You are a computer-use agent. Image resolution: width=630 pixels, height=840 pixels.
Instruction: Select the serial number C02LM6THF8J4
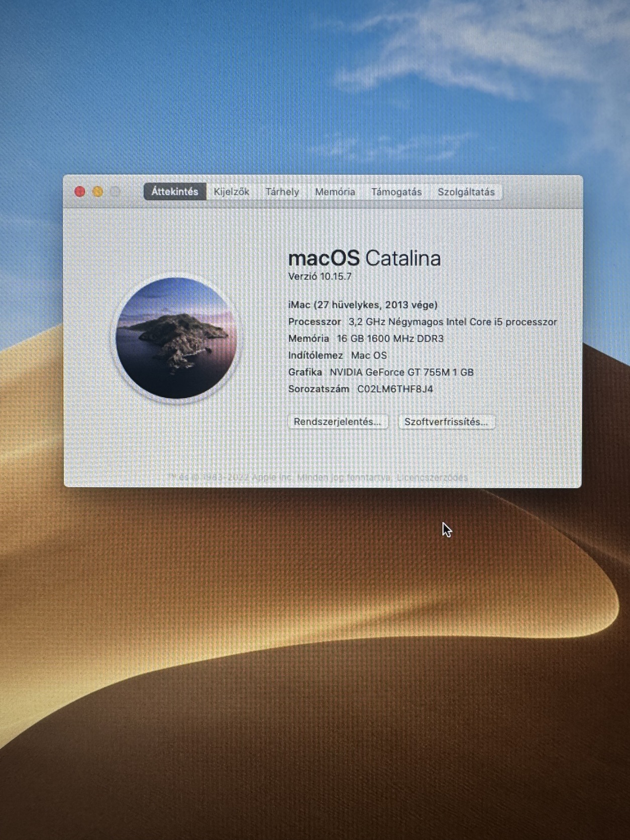395,389
